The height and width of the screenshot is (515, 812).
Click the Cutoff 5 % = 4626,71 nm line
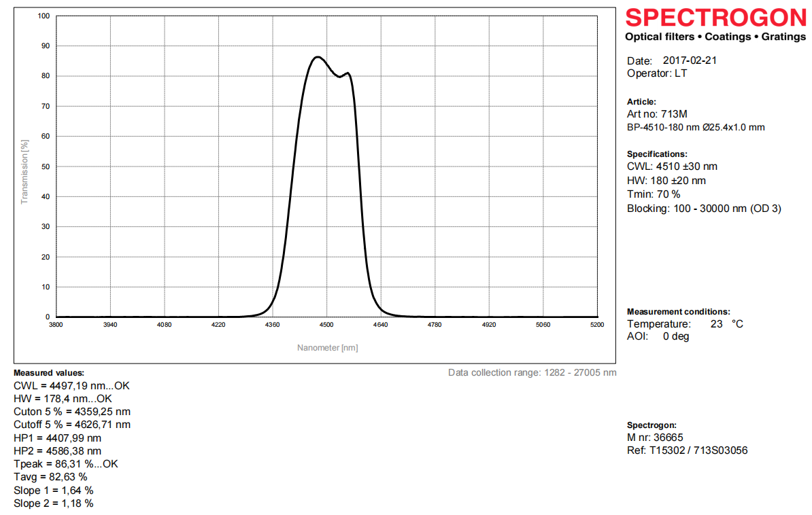point(72,425)
